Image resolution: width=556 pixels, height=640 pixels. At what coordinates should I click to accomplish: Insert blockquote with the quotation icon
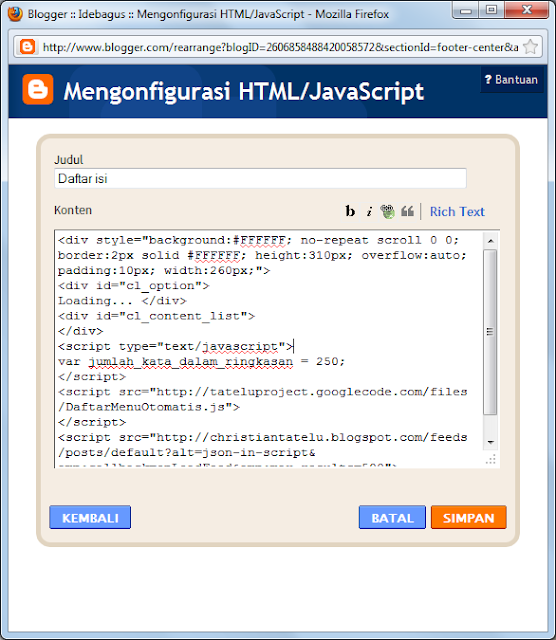407,211
